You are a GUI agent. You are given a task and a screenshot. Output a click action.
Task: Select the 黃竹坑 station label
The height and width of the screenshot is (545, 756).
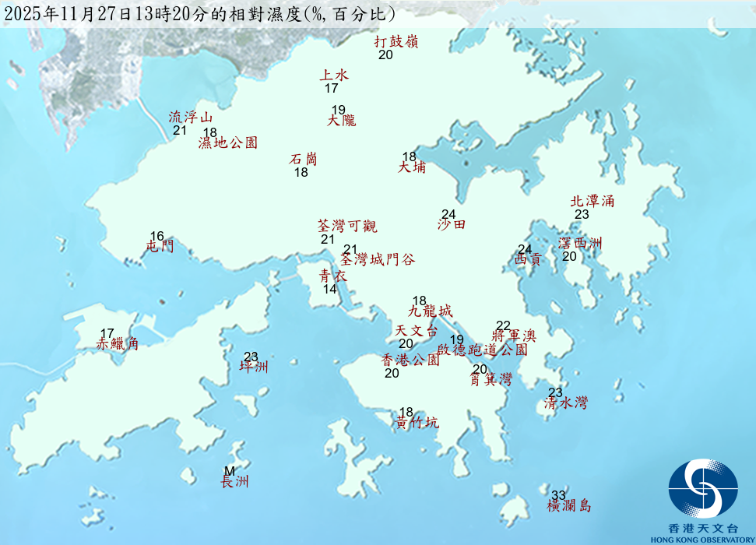[417, 423]
